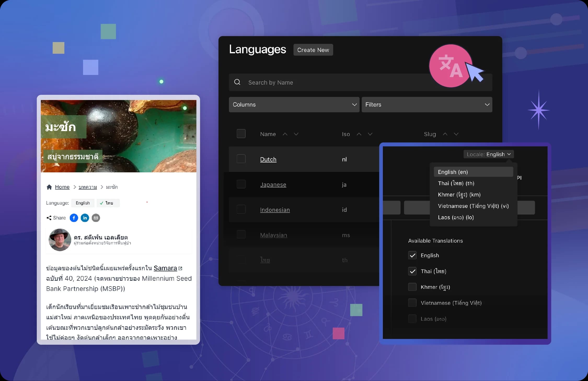
Task: Click the LinkedIn share icon
Action: click(85, 218)
